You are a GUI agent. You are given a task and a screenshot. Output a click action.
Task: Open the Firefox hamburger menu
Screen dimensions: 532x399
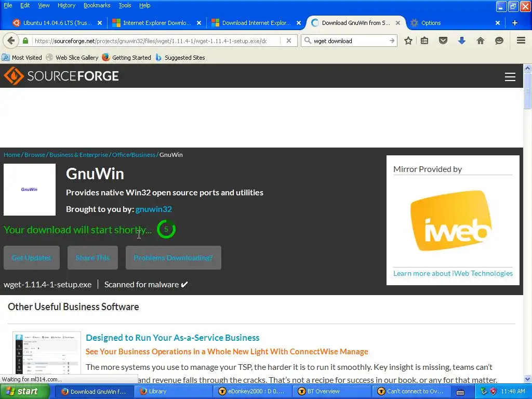(x=521, y=41)
